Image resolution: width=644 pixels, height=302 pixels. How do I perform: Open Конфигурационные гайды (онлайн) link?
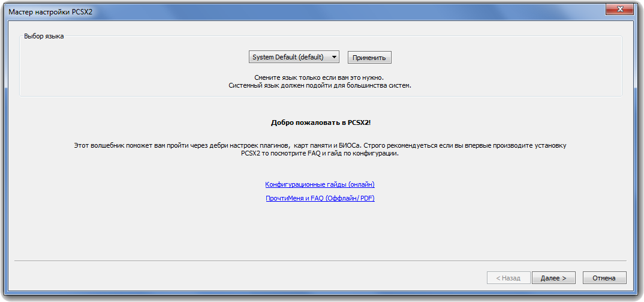click(x=320, y=184)
